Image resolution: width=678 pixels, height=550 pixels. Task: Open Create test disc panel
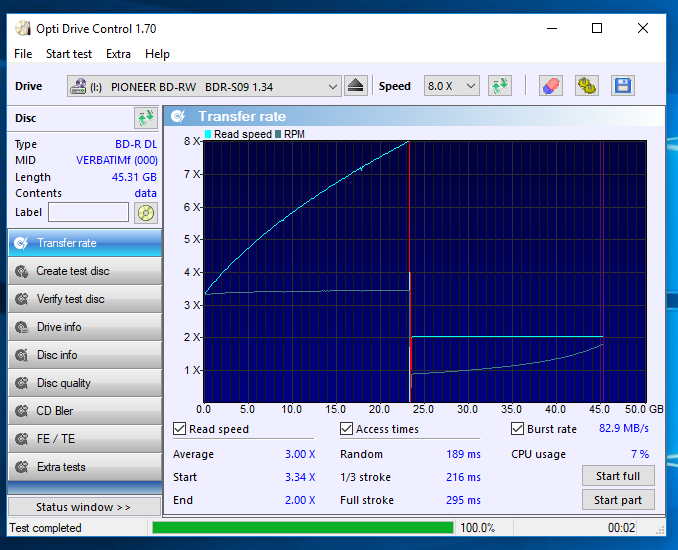pyautogui.click(x=85, y=271)
